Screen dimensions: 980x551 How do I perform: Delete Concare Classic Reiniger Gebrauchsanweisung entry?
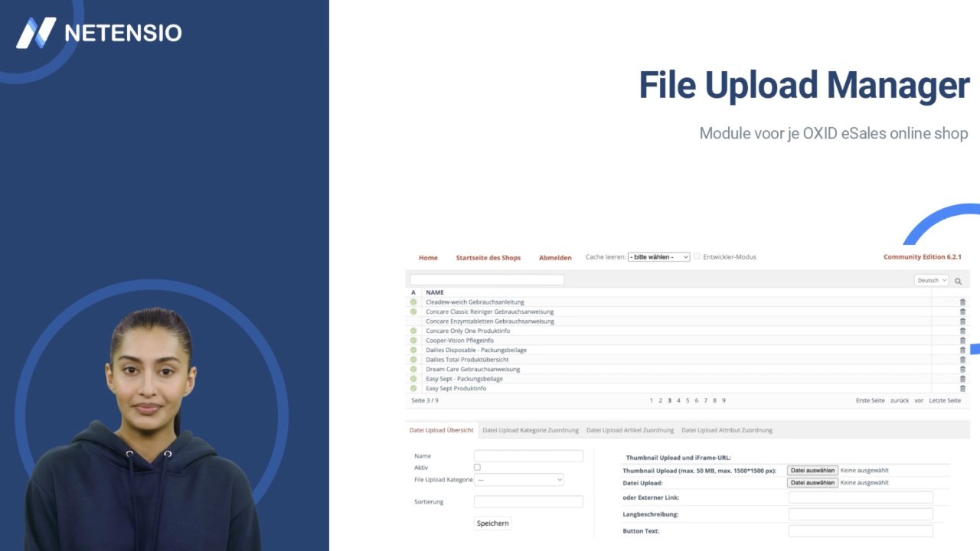[x=962, y=311]
